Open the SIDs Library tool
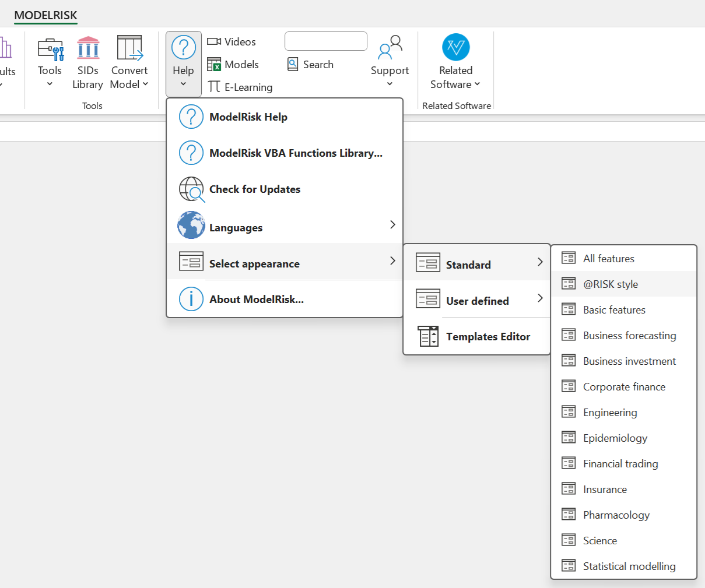705x588 pixels. point(87,61)
